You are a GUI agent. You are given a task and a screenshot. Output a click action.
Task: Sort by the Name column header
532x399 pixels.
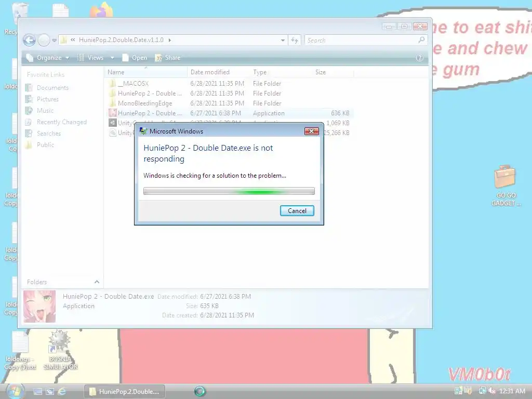pyautogui.click(x=146, y=72)
